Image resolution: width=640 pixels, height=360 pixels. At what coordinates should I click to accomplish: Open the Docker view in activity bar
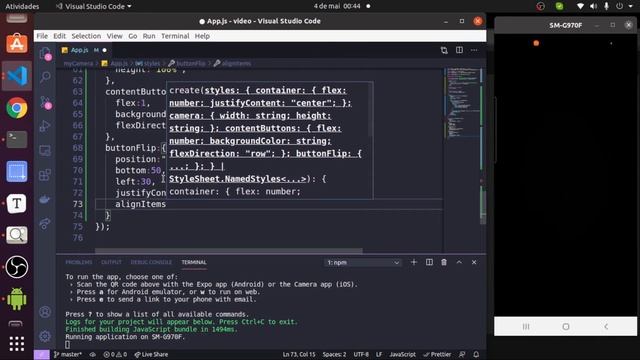(x=45, y=200)
